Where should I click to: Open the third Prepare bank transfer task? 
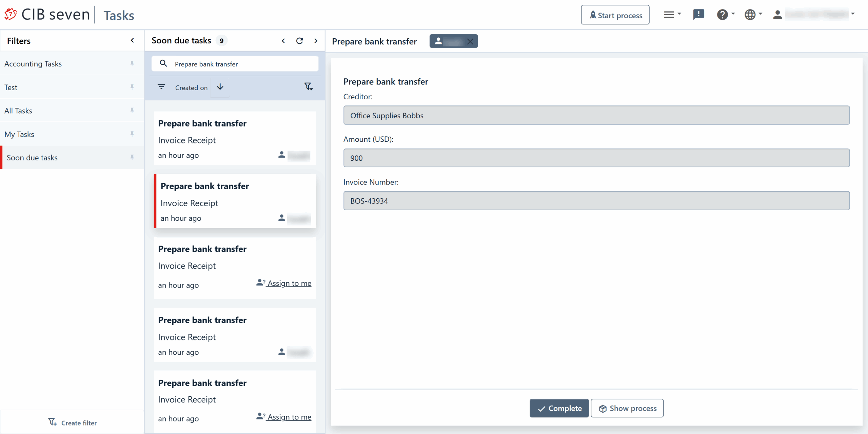(x=235, y=268)
